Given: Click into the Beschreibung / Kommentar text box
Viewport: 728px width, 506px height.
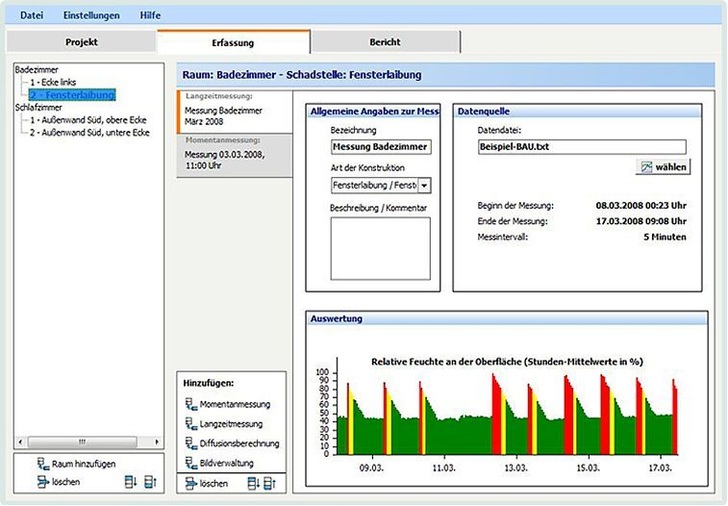Looking at the screenshot, I should (x=380, y=248).
